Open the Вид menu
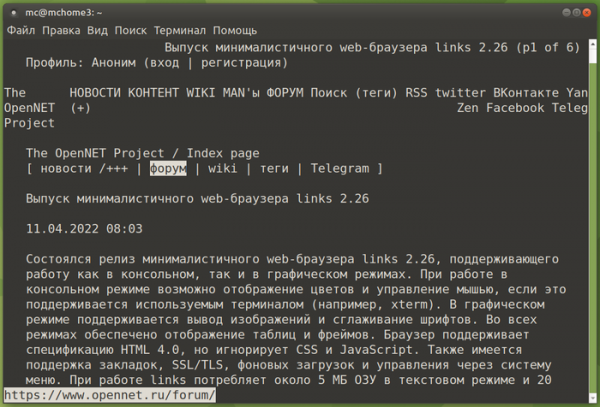The height and width of the screenshot is (407, 600). coord(98,30)
